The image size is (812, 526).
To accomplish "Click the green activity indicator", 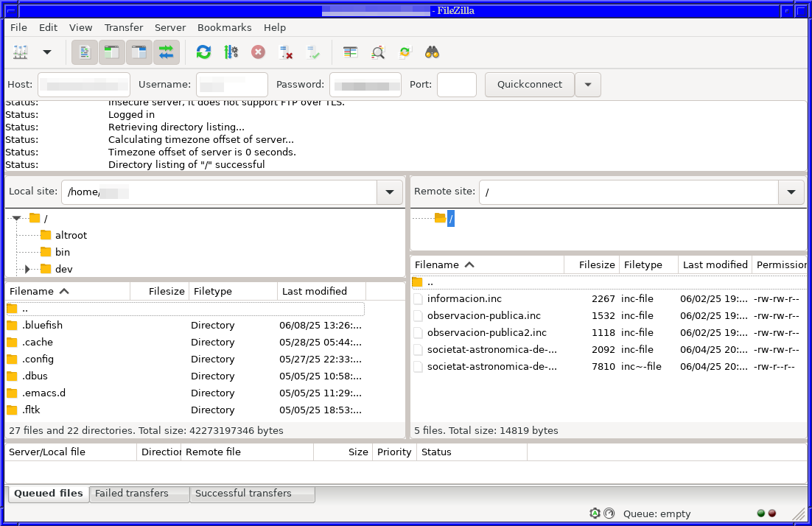I will (760, 513).
